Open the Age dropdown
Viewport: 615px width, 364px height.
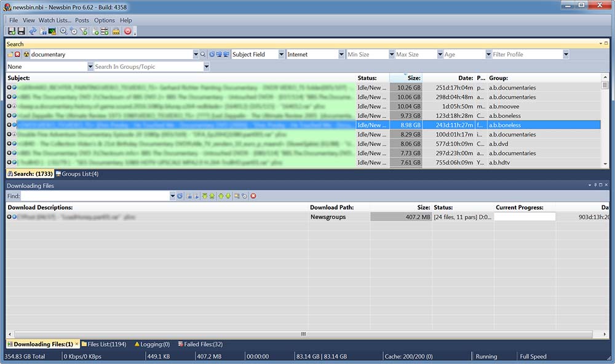[x=488, y=55]
